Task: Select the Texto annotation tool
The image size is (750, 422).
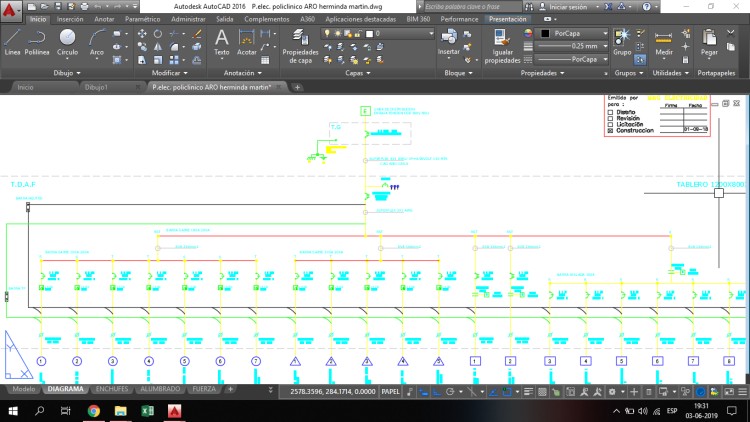Action: point(221,42)
